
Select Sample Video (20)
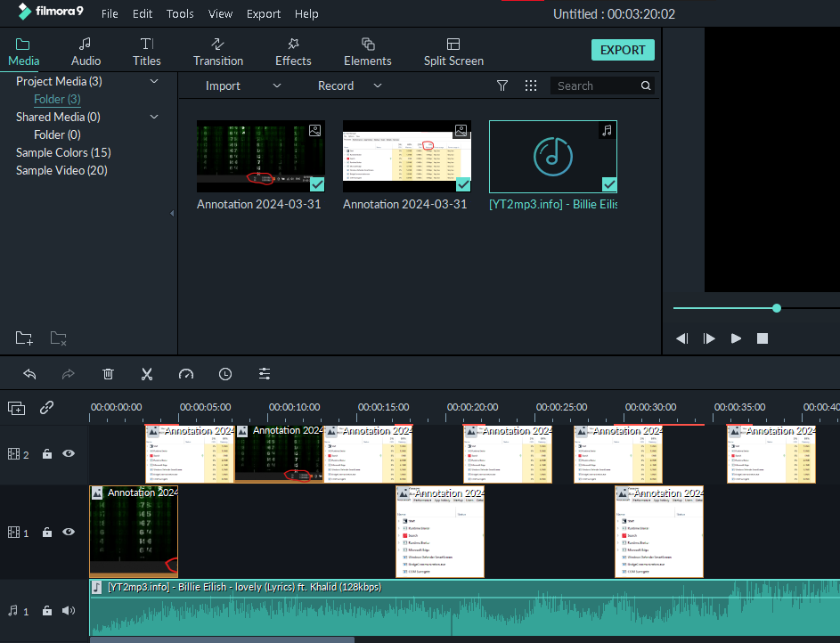coord(61,170)
